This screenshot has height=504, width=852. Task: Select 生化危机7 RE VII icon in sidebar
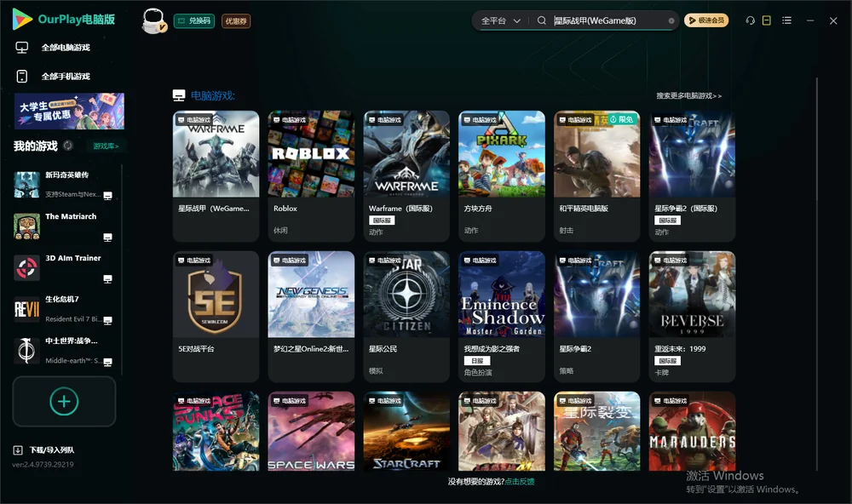[26, 310]
